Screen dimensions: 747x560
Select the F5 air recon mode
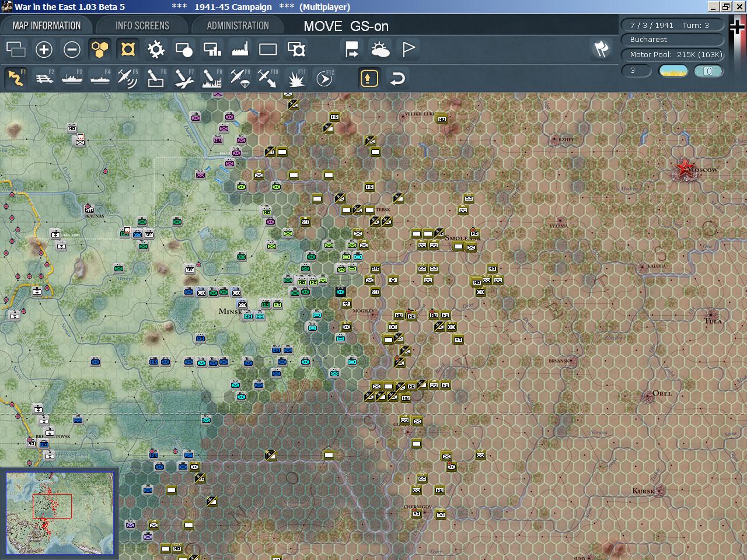click(128, 78)
